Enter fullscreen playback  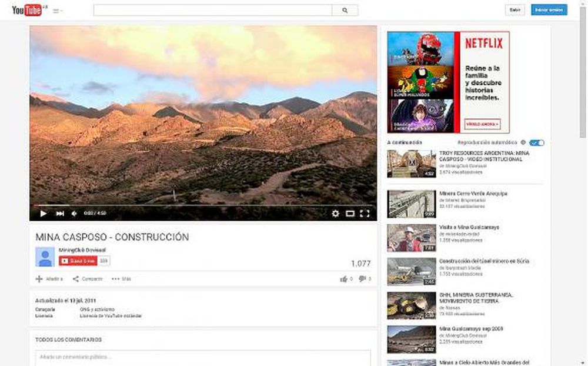coord(365,214)
